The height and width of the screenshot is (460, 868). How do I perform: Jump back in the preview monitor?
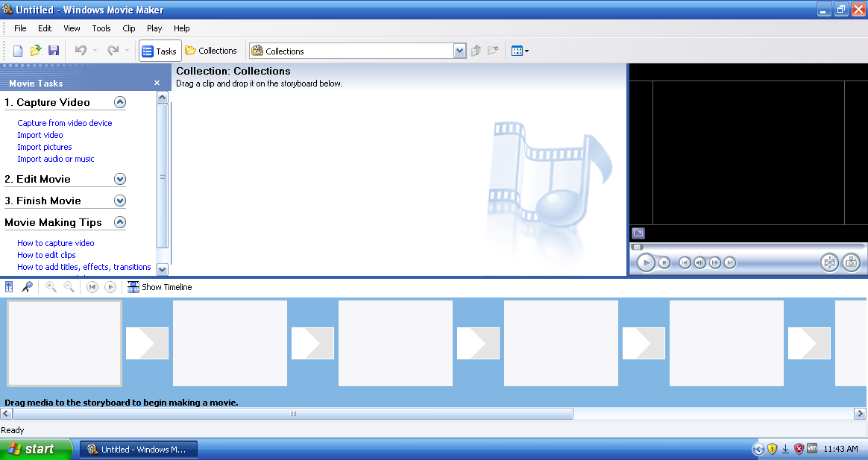click(685, 263)
